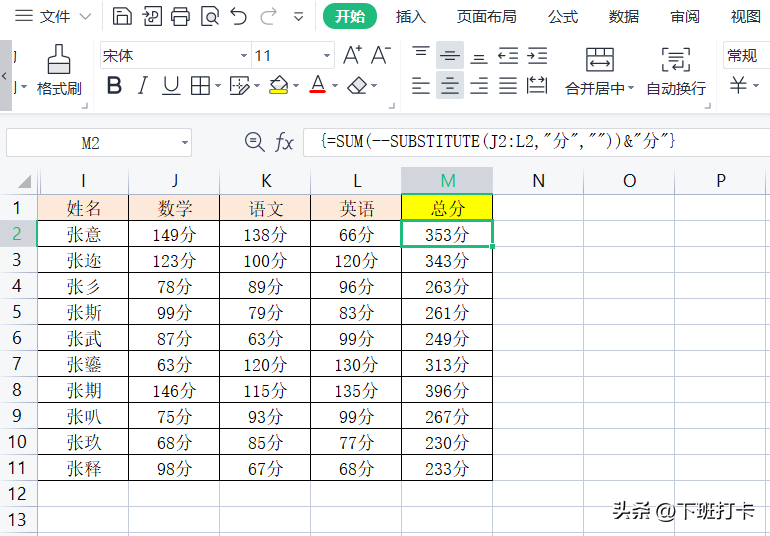
Task: Justify text alignment icon
Action: pos(508,85)
